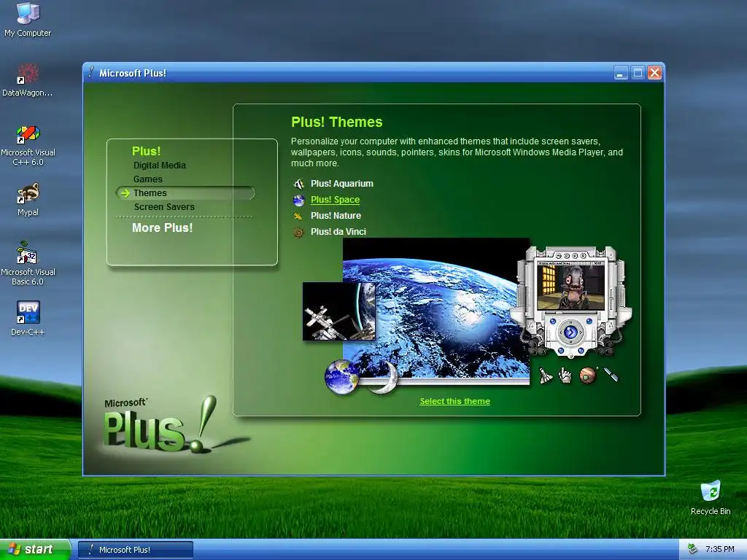Choose the Plus! da Vinci theme
Screen dimensions: 747x560
tap(338, 232)
